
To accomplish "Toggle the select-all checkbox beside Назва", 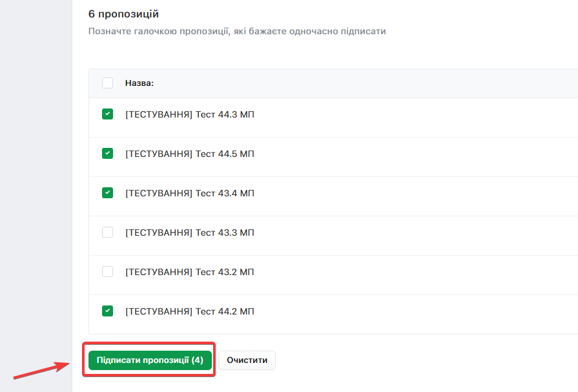I will tap(107, 83).
